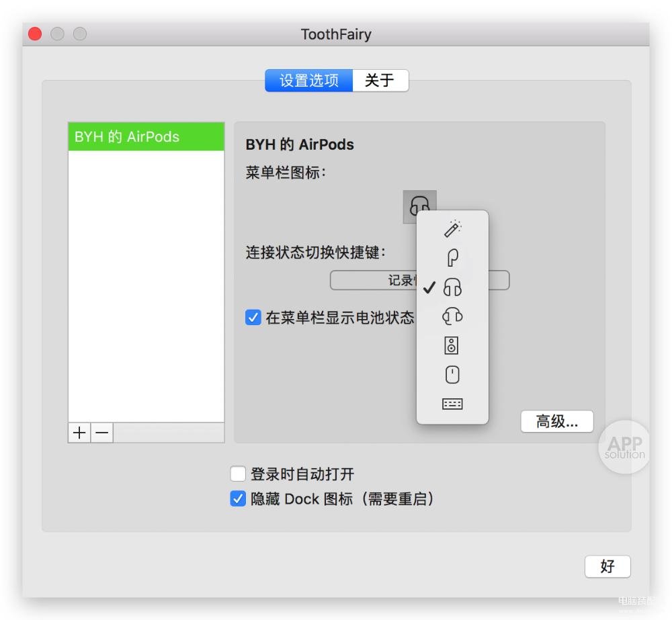Click the 高级... button
672x620 pixels.
tap(556, 422)
